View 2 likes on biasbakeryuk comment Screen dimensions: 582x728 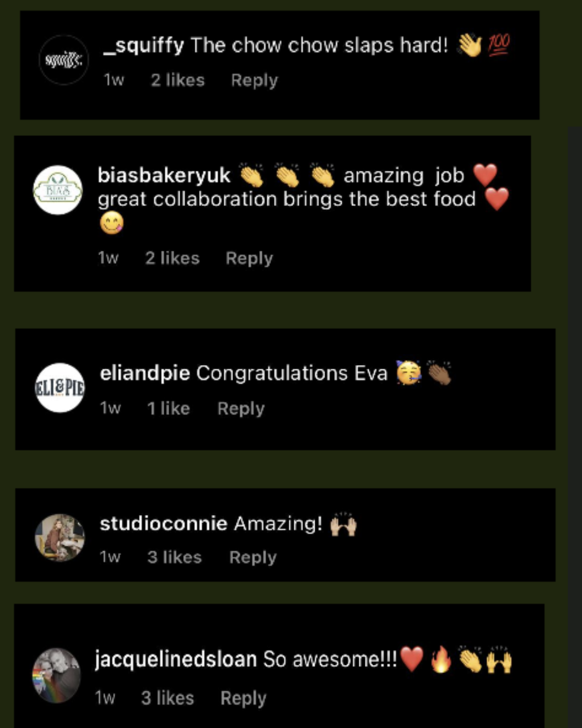click(172, 258)
